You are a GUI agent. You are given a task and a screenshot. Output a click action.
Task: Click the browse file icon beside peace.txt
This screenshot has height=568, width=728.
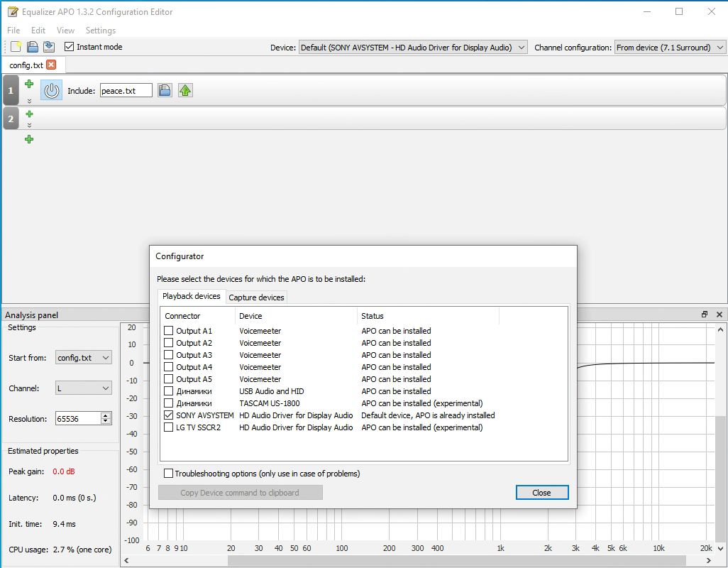point(165,90)
